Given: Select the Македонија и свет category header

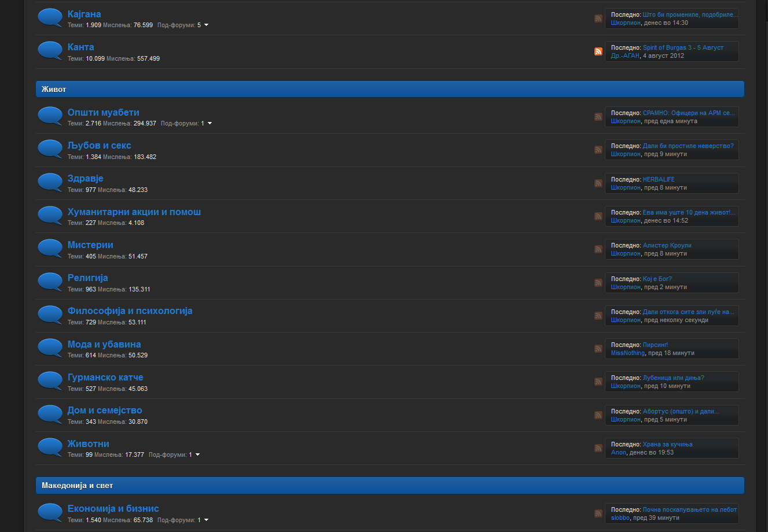Looking at the screenshot, I should [390, 485].
